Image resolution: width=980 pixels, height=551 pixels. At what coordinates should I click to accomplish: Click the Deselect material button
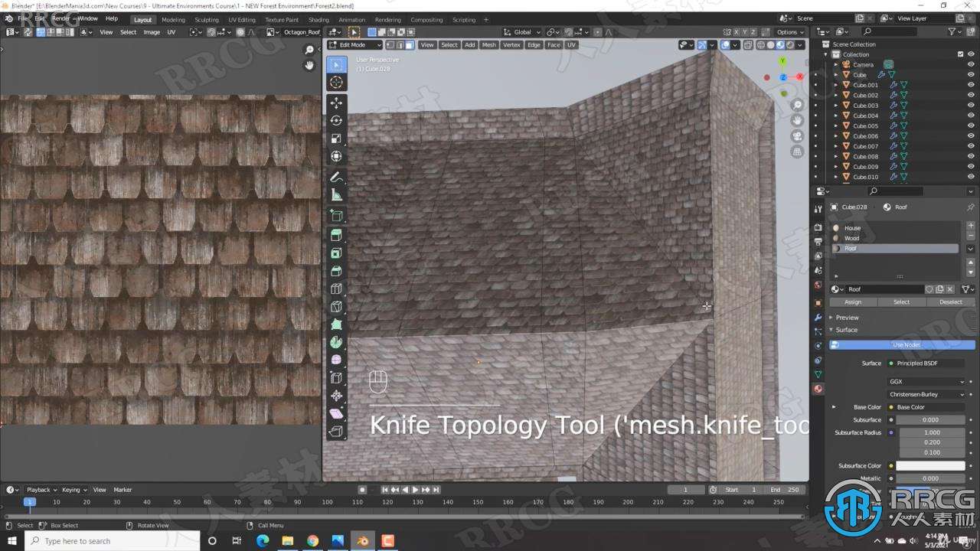[950, 302]
